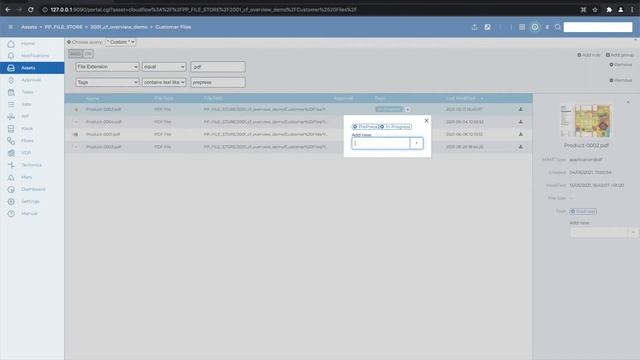640x360 pixels.
Task: Remove the File Extension rule
Action: 620,64
